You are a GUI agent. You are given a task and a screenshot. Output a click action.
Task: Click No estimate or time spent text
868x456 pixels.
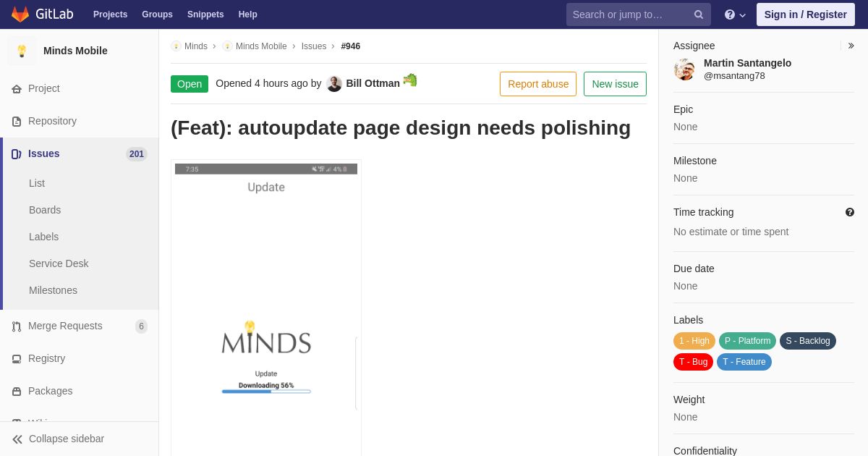pos(731,232)
